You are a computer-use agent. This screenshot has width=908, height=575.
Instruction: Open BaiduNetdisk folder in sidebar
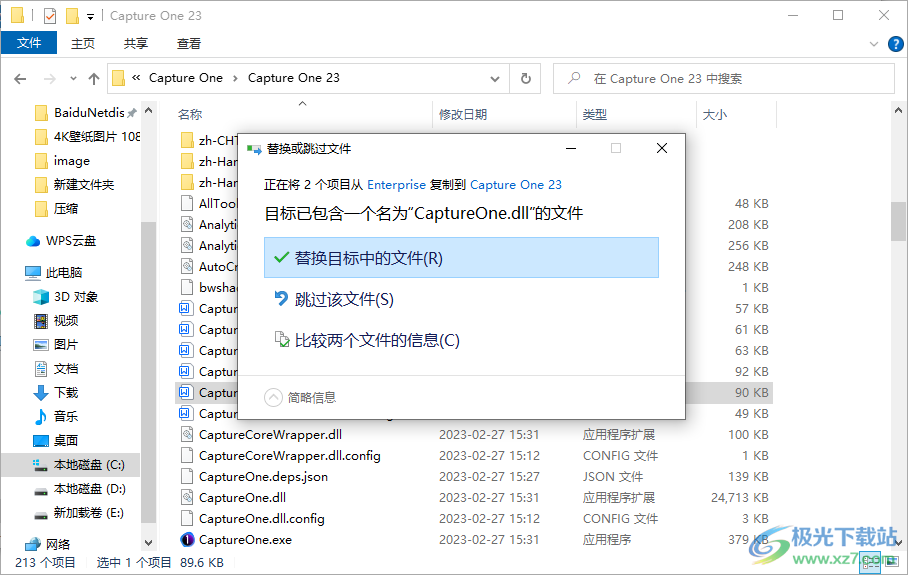[88, 112]
